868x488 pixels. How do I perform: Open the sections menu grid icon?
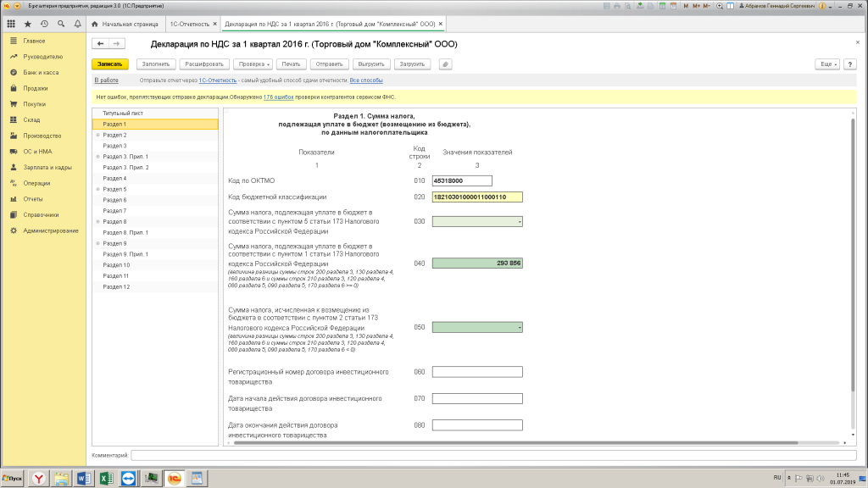[11, 24]
